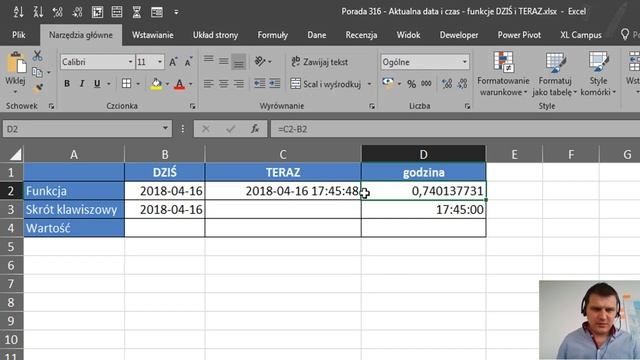
Task: Decrease font size with smaller A icon
Action: [188, 62]
